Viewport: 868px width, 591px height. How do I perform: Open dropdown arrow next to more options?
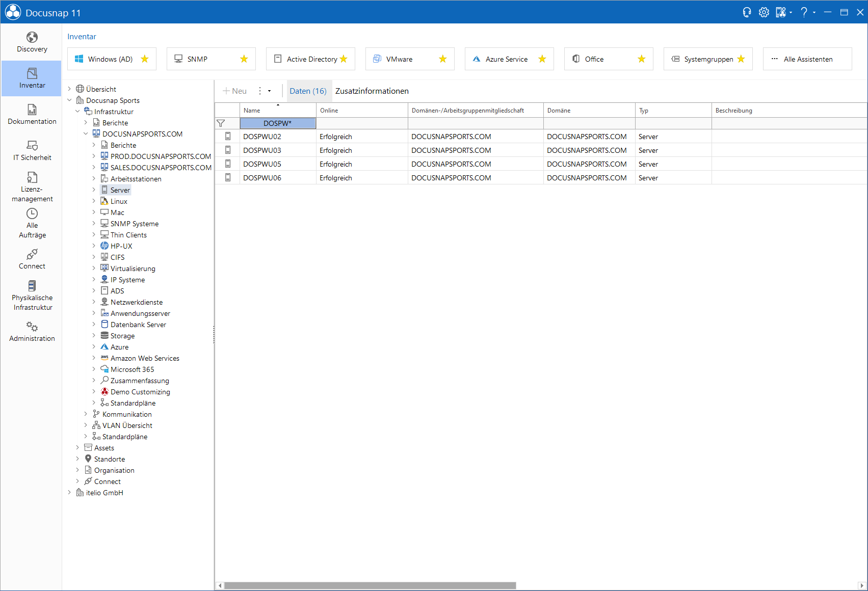pos(270,91)
